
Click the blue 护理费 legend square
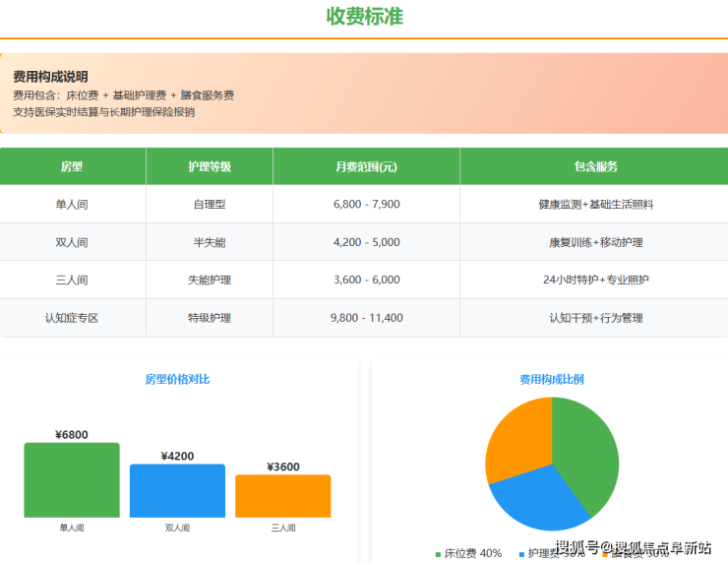pyautogui.click(x=520, y=554)
